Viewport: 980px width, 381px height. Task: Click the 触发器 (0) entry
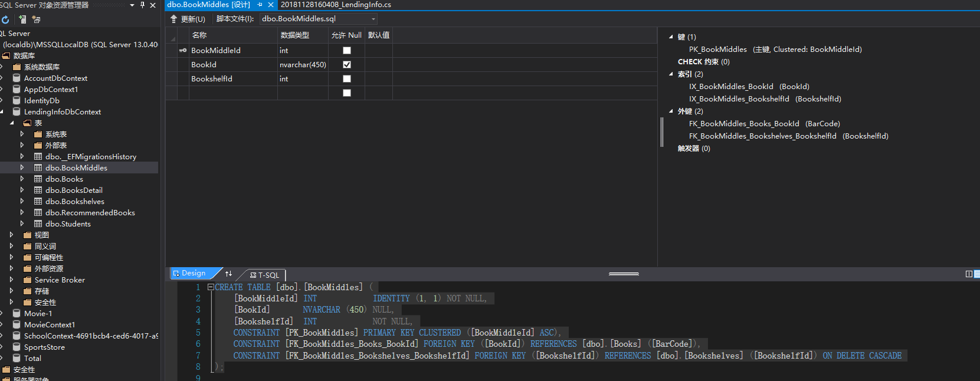pos(694,149)
